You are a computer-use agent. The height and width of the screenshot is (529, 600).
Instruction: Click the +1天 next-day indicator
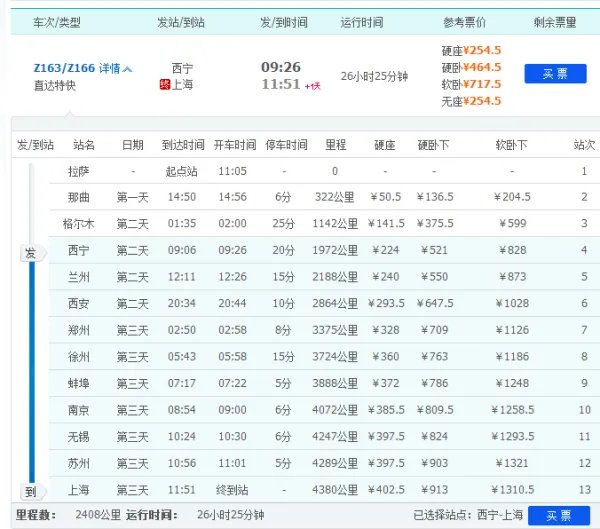[312, 86]
